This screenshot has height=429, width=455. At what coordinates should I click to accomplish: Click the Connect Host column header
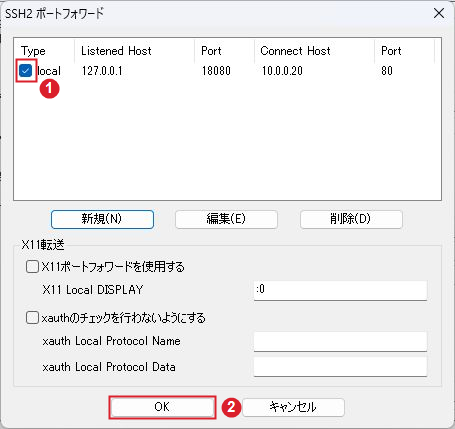click(314, 51)
